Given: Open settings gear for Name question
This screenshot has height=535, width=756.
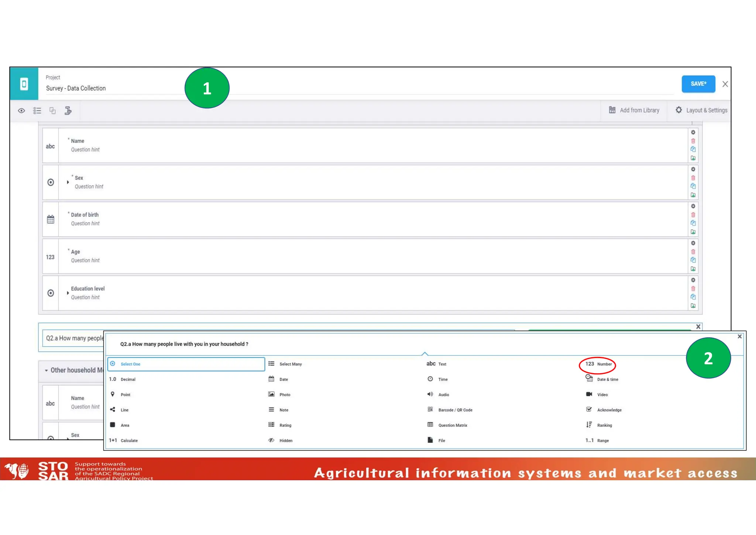Looking at the screenshot, I should 693,132.
